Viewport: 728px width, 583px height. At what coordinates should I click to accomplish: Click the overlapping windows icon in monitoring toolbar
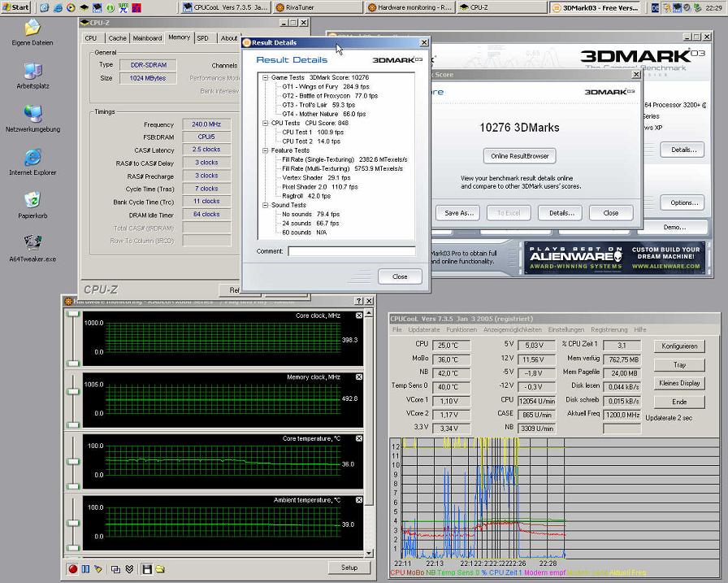coord(115,569)
